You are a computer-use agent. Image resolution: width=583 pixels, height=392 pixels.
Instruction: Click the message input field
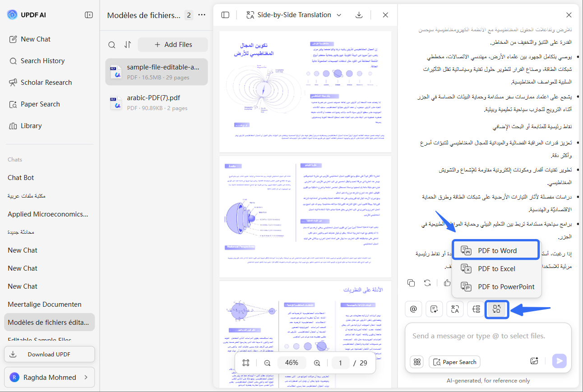(488, 336)
